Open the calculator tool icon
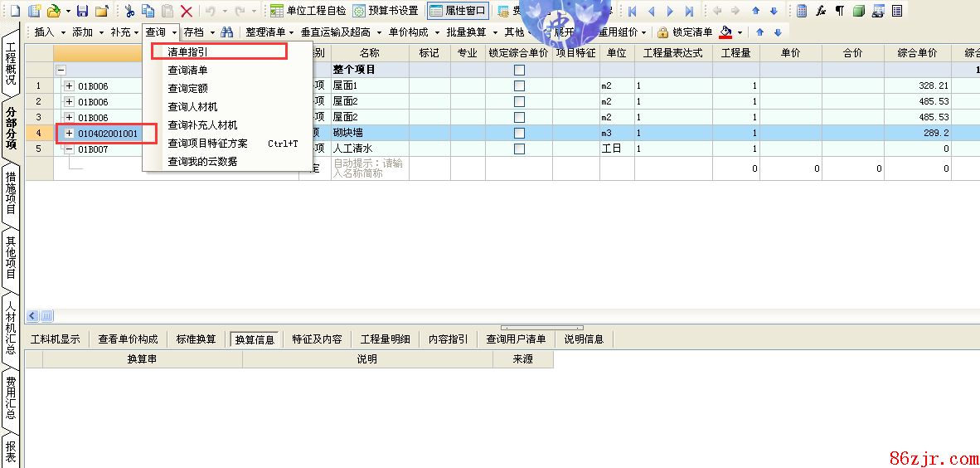This screenshot has height=468, width=980. 802,11
